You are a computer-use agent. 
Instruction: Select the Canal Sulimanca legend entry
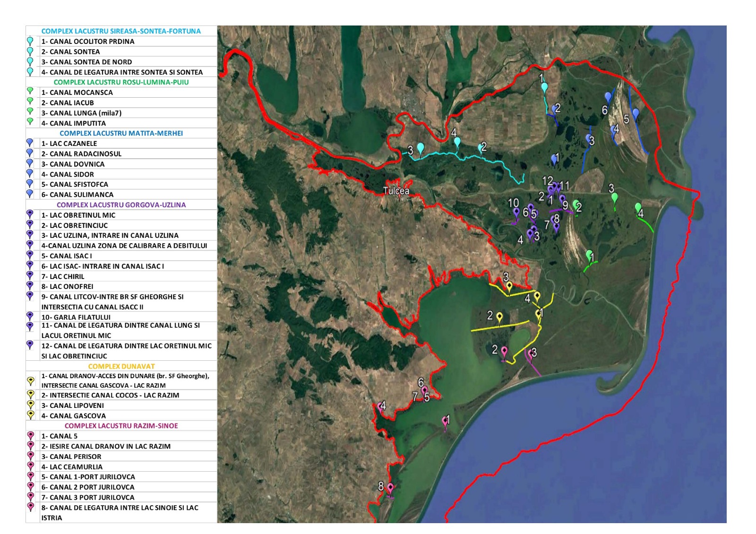pyautogui.click(x=77, y=195)
